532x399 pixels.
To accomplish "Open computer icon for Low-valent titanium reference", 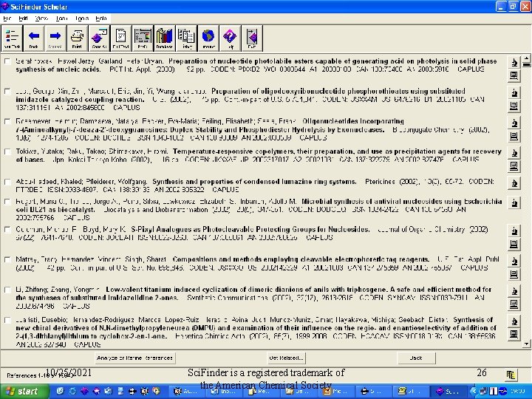I will (x=514, y=304).
